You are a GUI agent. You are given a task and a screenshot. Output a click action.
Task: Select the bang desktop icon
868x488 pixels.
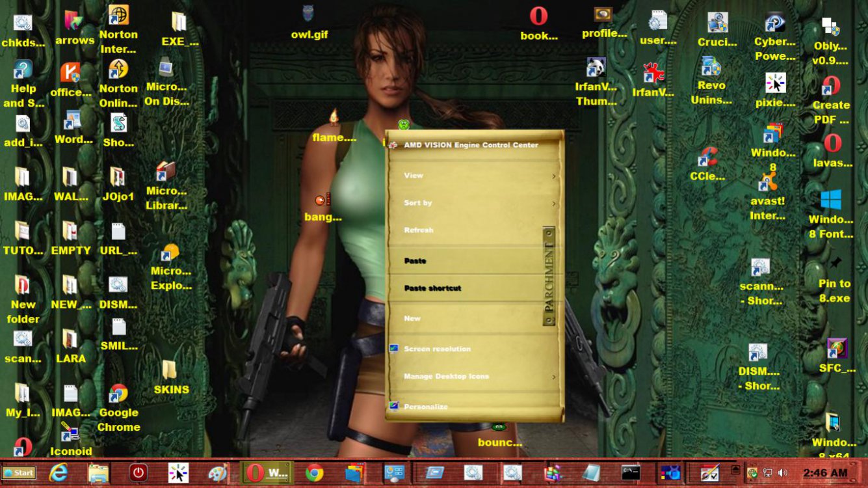[323, 207]
